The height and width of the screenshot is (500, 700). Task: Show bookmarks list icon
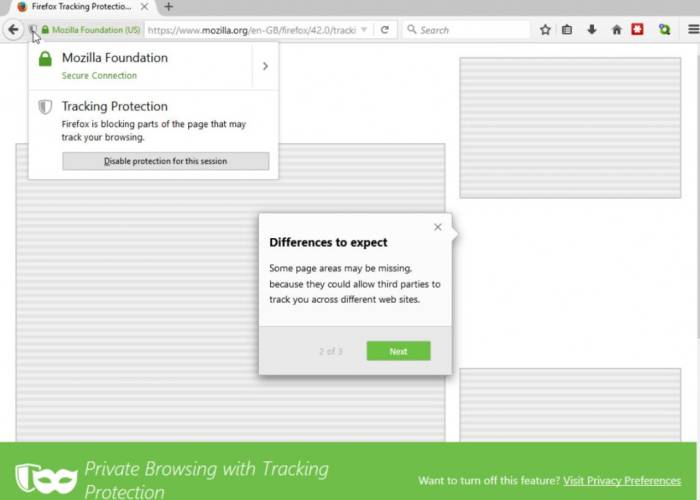[567, 30]
